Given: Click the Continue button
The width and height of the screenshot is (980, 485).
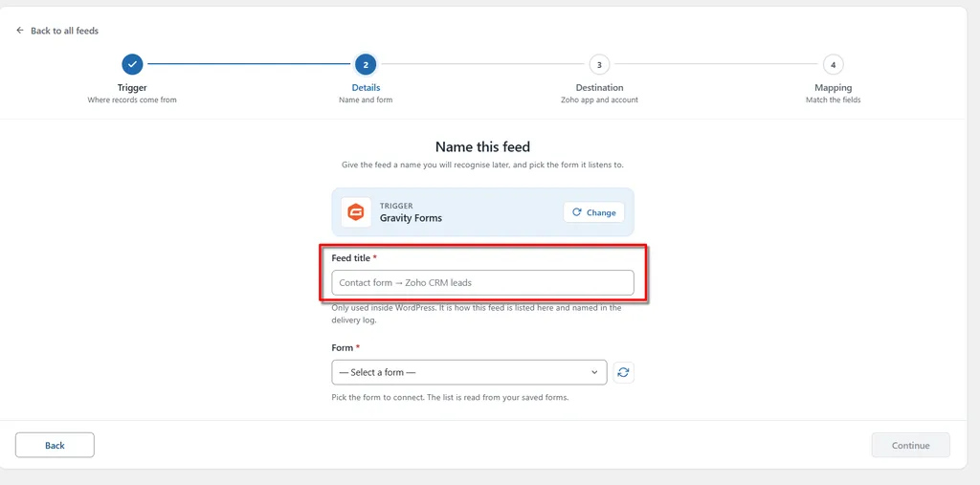Looking at the screenshot, I should (x=911, y=445).
